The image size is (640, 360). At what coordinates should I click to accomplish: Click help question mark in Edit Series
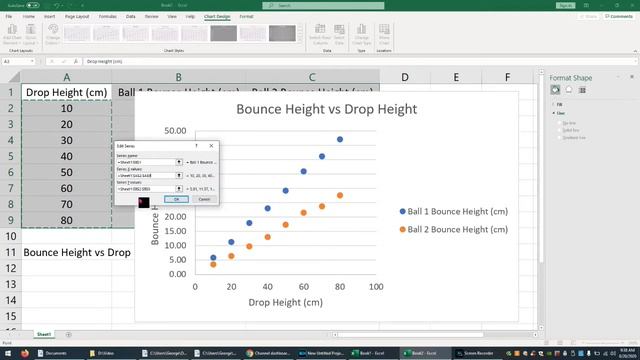coord(196,146)
